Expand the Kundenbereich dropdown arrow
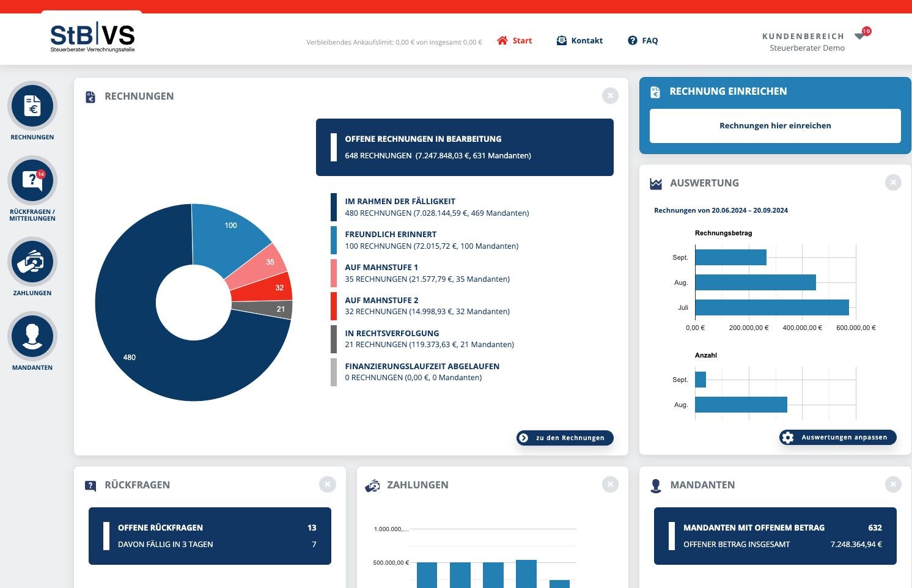The height and width of the screenshot is (588, 912). click(859, 37)
